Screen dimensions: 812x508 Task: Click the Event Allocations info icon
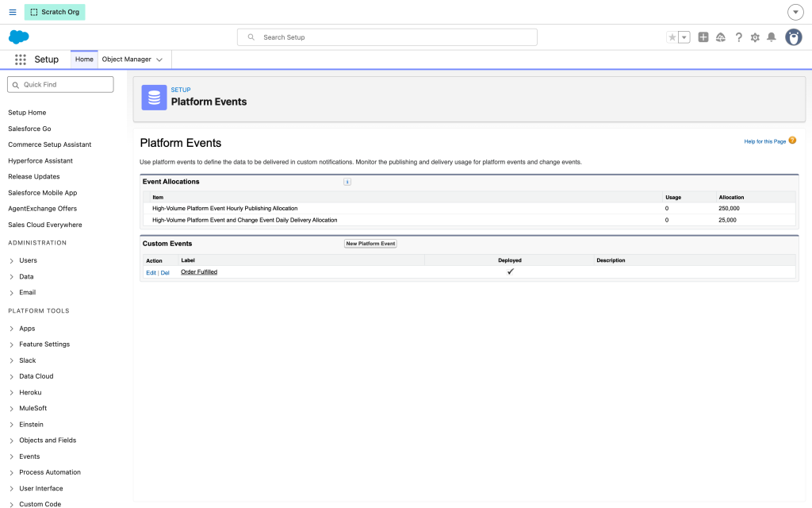pyautogui.click(x=347, y=182)
